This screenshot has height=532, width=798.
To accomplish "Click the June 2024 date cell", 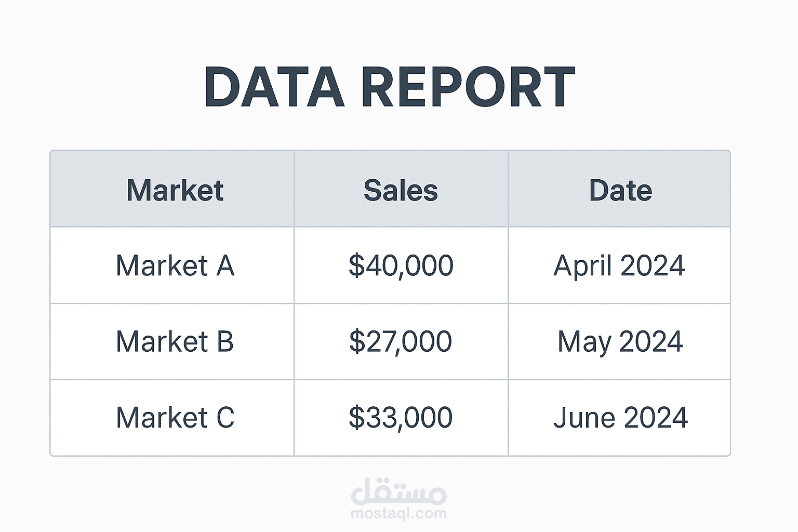I will (x=620, y=418).
